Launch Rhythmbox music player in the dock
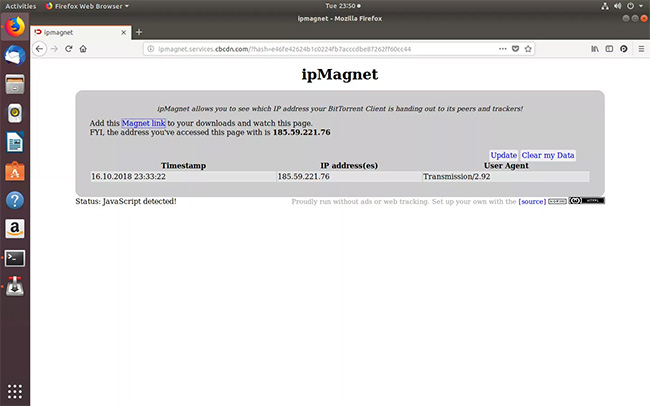This screenshot has height=406, width=650. 15,113
